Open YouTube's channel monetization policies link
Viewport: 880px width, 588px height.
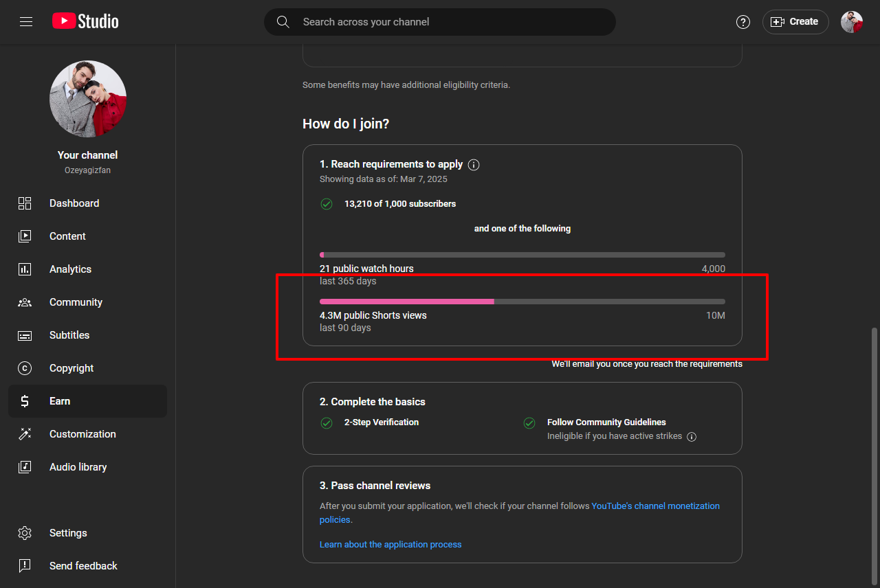(519, 513)
